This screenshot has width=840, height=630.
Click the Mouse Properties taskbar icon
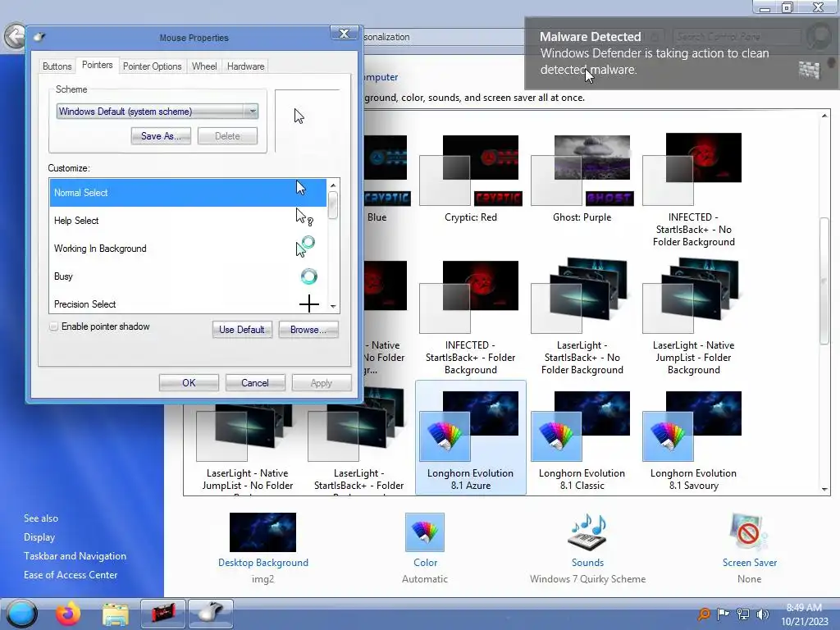tap(211, 614)
